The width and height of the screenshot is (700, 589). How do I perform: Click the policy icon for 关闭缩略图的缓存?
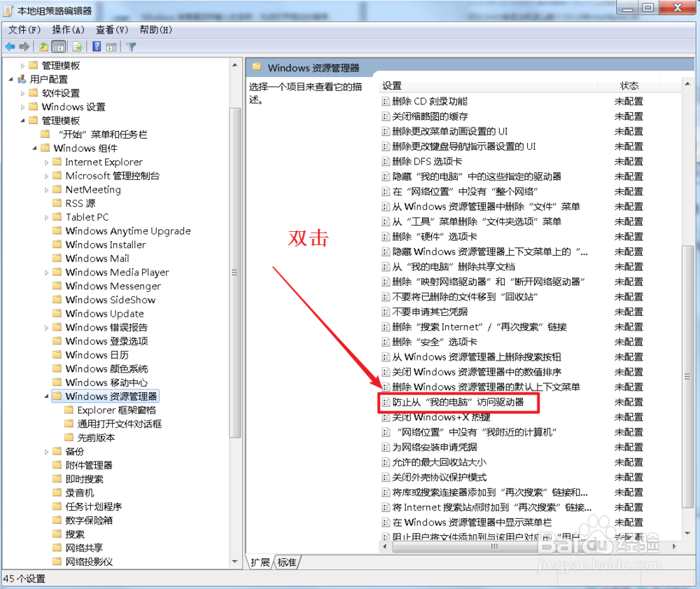pyautogui.click(x=386, y=116)
